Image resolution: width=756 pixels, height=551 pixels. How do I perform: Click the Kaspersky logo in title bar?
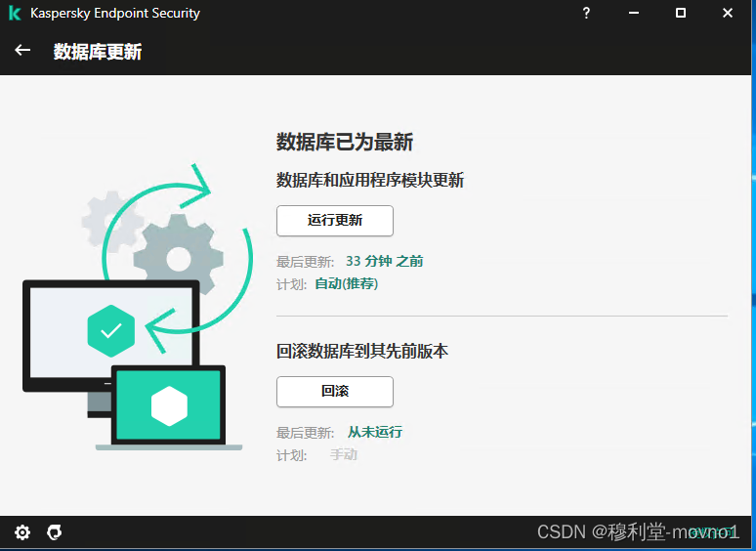[15, 13]
